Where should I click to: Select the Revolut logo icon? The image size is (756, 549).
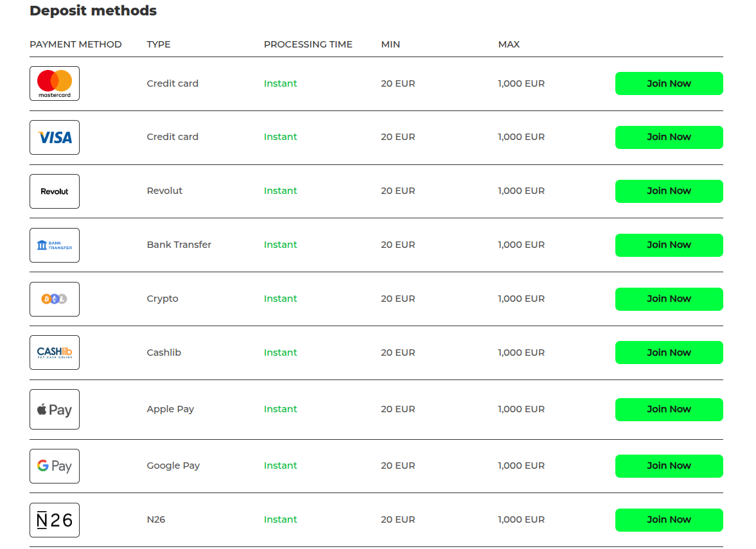[x=55, y=191]
